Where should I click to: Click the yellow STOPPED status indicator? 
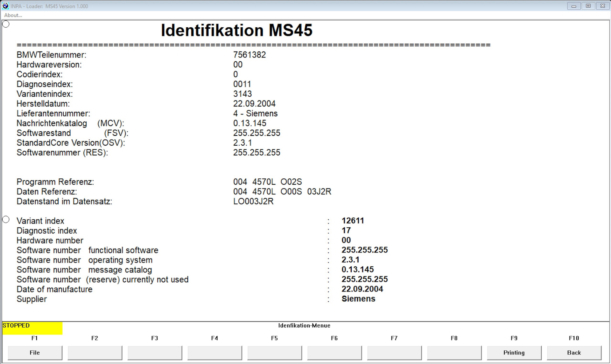(x=32, y=328)
